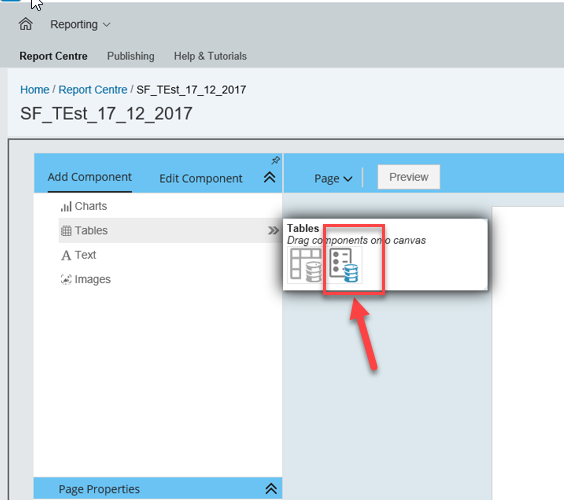Open the Page dropdown

coord(333,178)
